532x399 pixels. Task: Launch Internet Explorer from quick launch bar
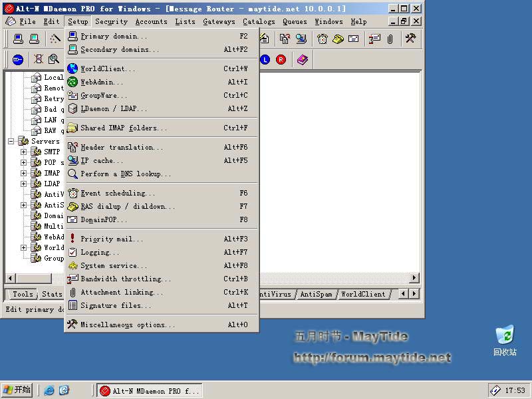(49, 390)
